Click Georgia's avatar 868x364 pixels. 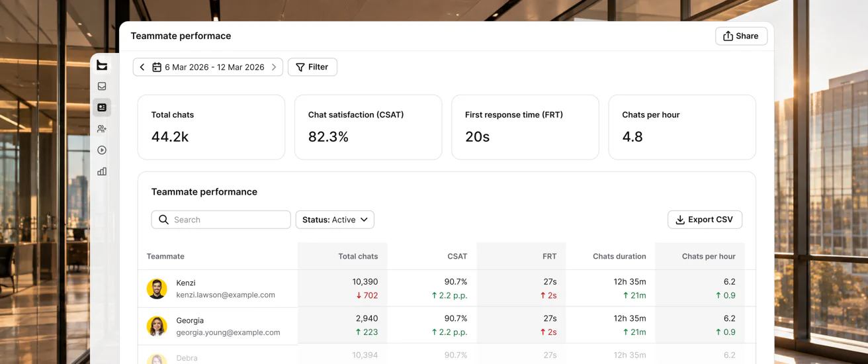point(157,326)
